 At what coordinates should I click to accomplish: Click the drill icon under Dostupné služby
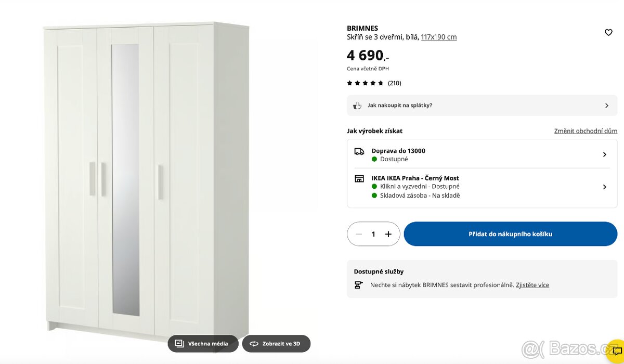pos(358,285)
